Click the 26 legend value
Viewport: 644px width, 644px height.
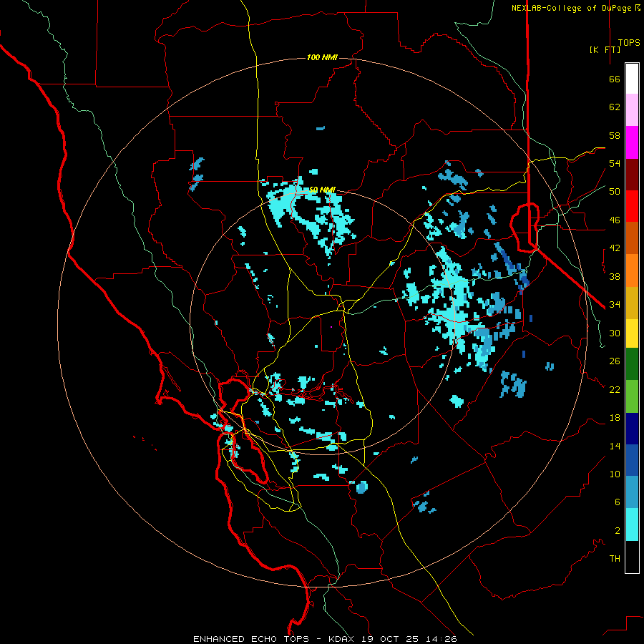(x=615, y=361)
